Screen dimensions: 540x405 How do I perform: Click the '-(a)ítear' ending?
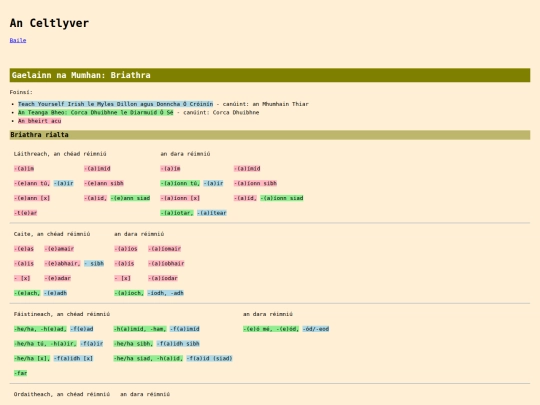(x=212, y=213)
